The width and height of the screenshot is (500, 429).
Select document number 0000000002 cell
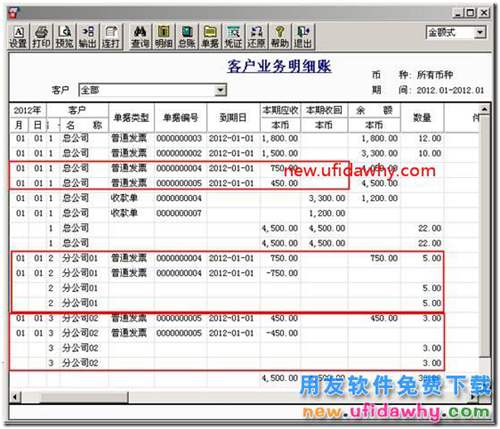click(179, 153)
